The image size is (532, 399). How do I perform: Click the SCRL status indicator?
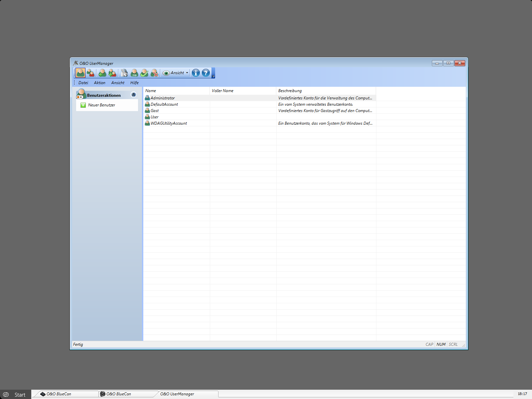coord(453,344)
